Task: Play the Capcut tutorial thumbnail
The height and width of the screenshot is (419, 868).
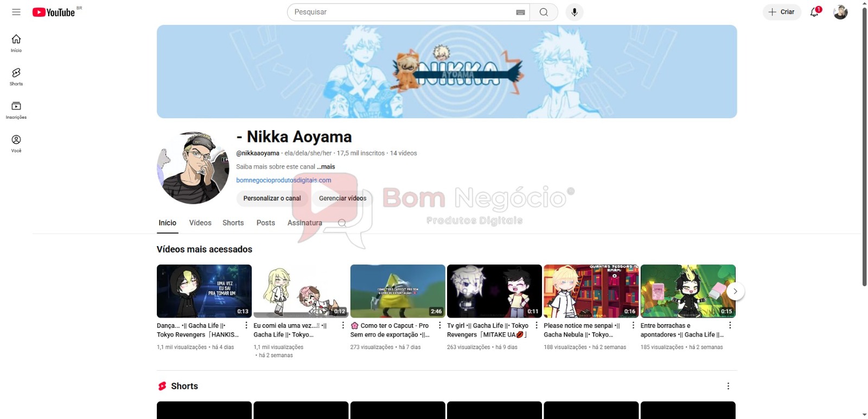Action: click(398, 291)
